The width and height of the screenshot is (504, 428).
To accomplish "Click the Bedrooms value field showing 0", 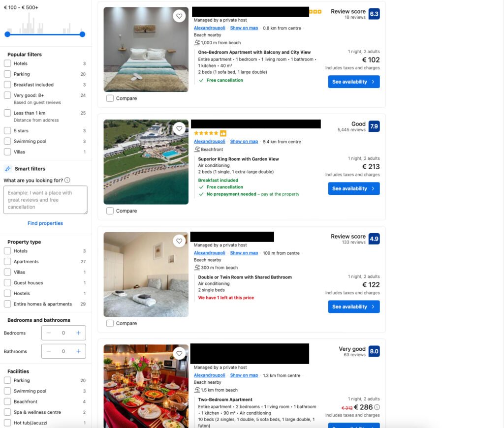I will (63, 333).
